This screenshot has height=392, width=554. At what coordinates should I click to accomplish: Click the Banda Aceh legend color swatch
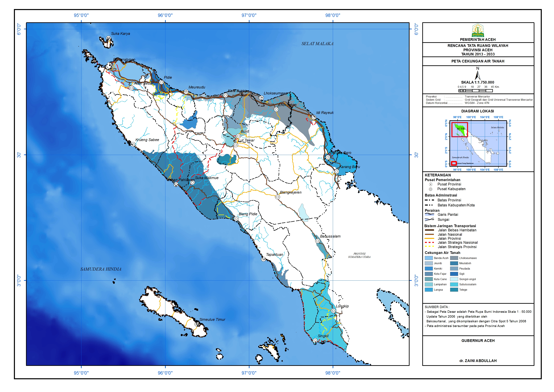(429, 258)
